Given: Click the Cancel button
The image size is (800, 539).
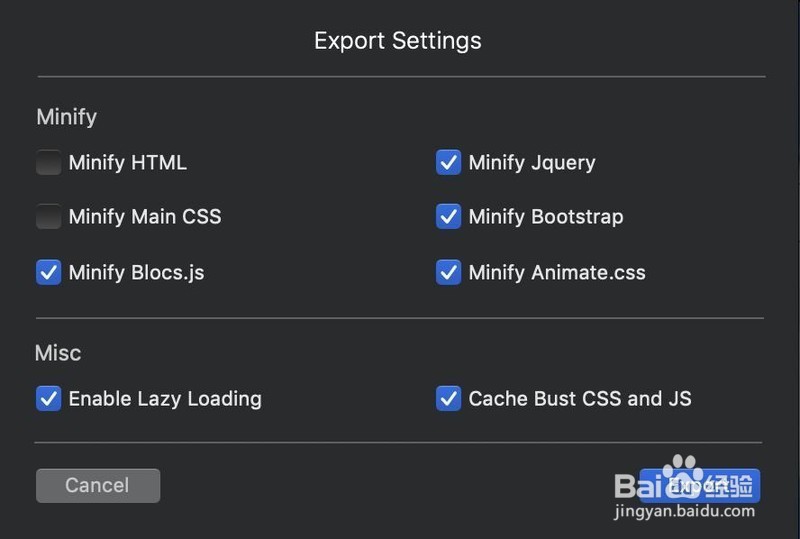Looking at the screenshot, I should pos(97,485).
